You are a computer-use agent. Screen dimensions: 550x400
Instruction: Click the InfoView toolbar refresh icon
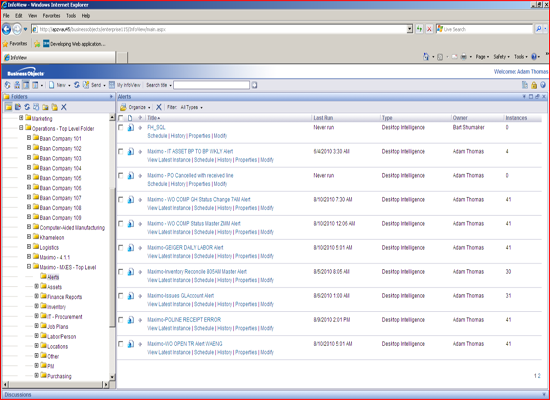click(76, 85)
